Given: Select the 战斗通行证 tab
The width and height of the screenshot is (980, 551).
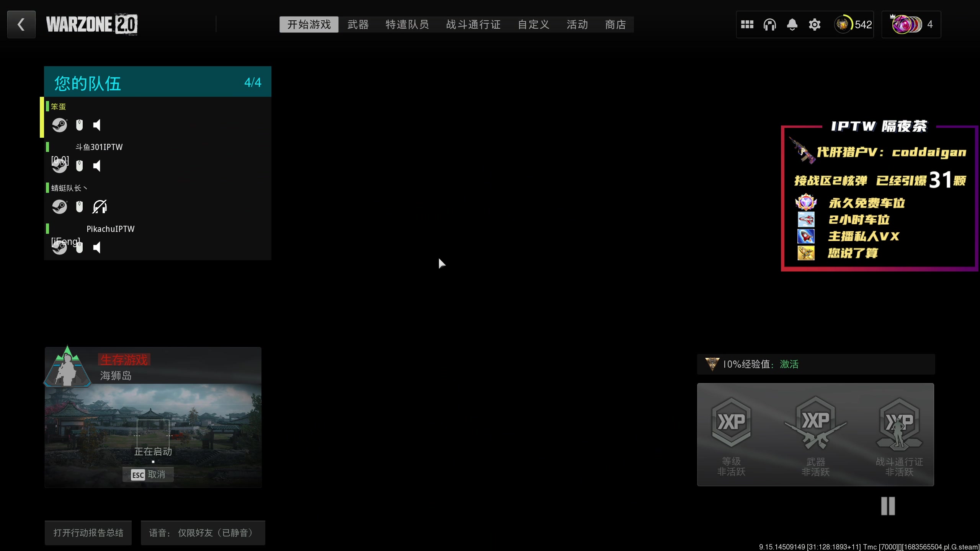Looking at the screenshot, I should (x=473, y=24).
